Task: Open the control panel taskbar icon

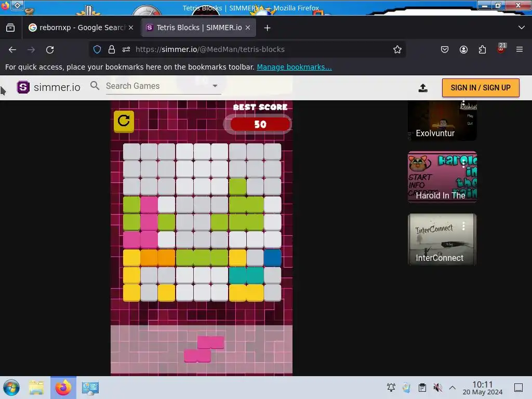Action: pos(90,388)
